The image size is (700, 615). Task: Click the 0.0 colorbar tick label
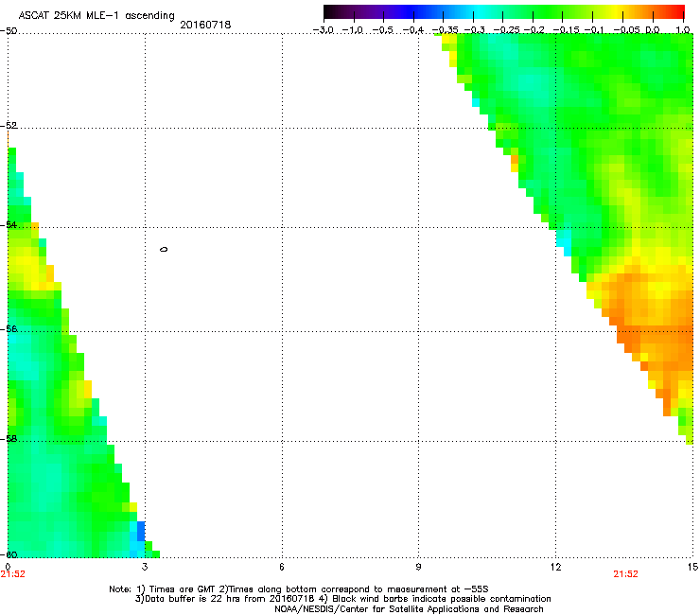[653, 30]
